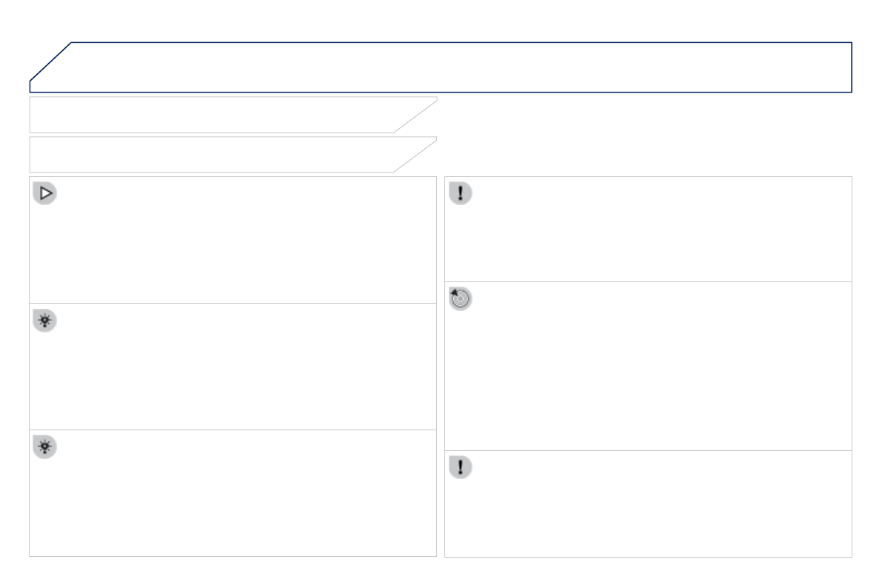Click the second gray subheading bar

tap(215, 155)
